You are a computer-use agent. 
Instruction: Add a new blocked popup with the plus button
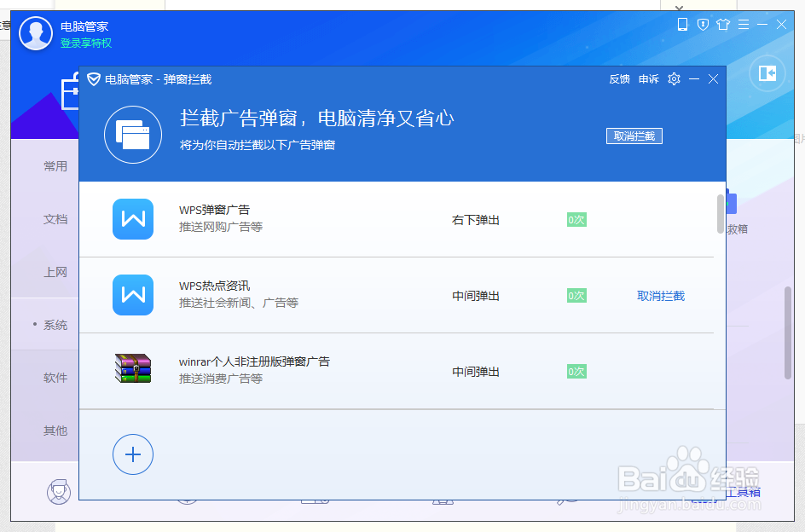tap(133, 454)
